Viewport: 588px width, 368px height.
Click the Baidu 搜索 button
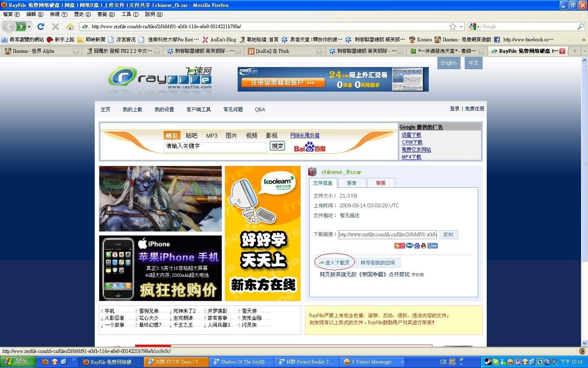(x=277, y=146)
